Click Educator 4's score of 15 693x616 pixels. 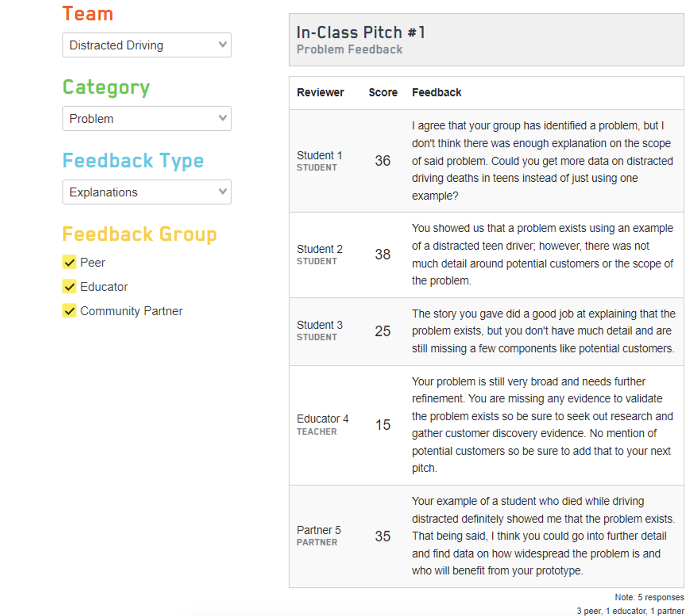tap(383, 425)
